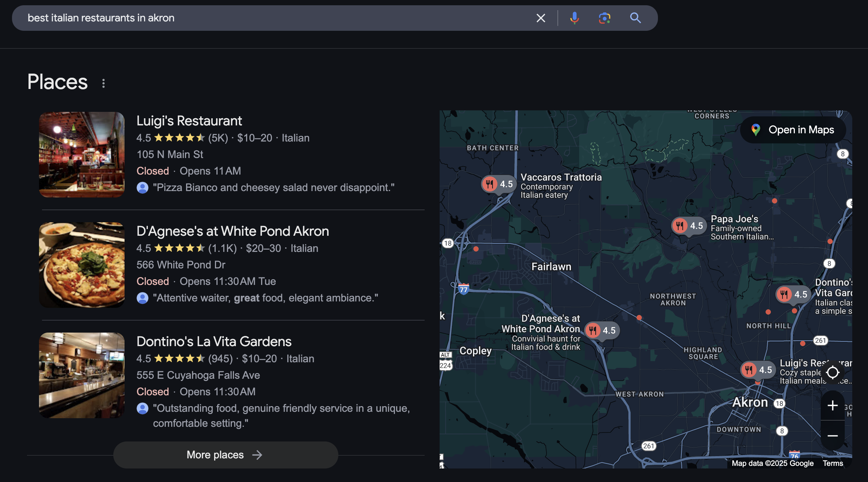Click the "Pizza Bianco and cheesey salad" review
This screenshot has height=482, width=868.
(274, 188)
